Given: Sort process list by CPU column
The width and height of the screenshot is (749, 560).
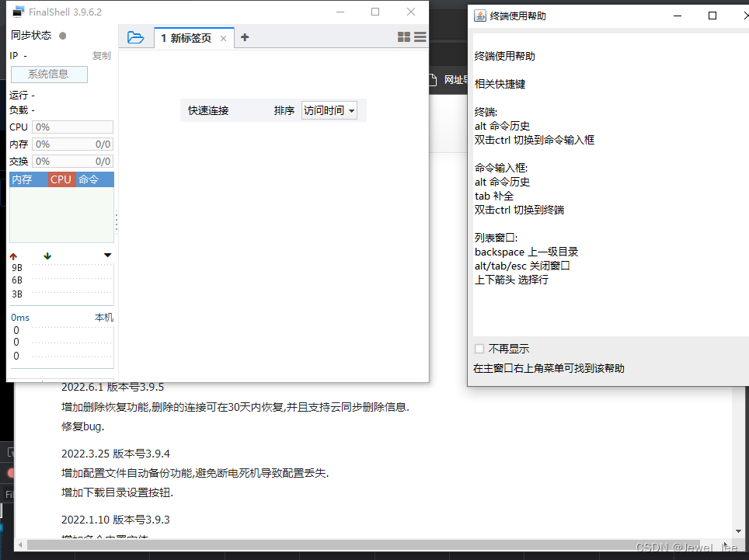Looking at the screenshot, I should (61, 179).
